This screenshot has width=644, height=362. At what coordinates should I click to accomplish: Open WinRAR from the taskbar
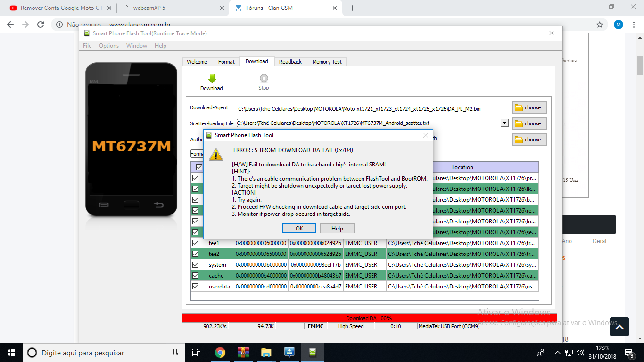pos(243,353)
